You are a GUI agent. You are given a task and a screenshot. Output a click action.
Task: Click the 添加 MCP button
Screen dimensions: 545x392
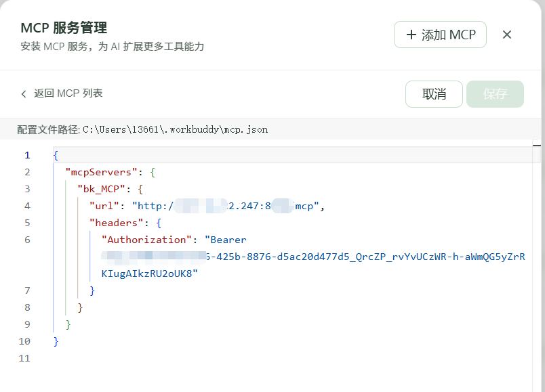coord(440,35)
